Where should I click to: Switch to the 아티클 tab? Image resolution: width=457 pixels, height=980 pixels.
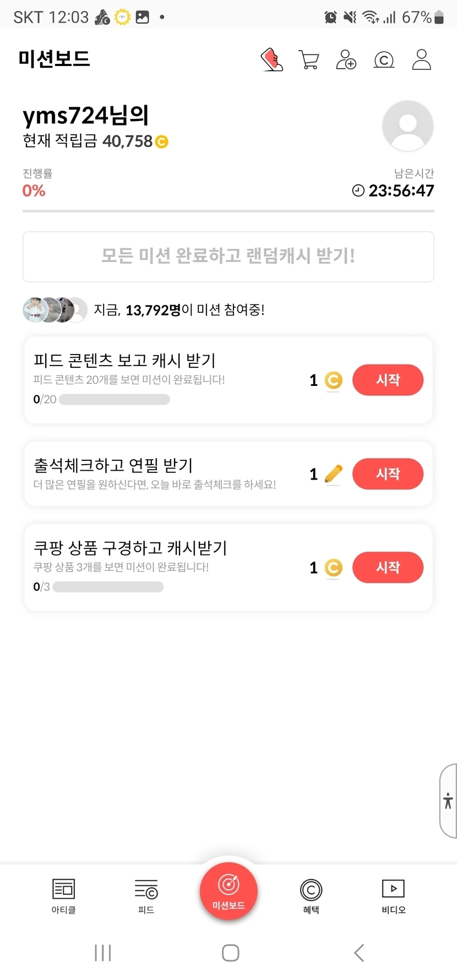[63, 895]
